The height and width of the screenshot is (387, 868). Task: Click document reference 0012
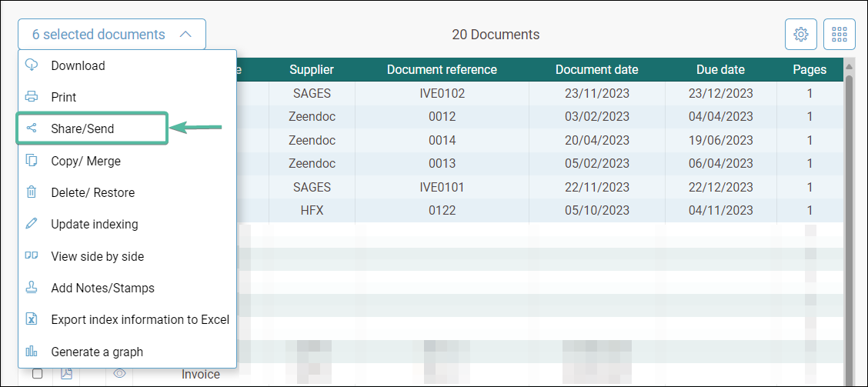(442, 117)
